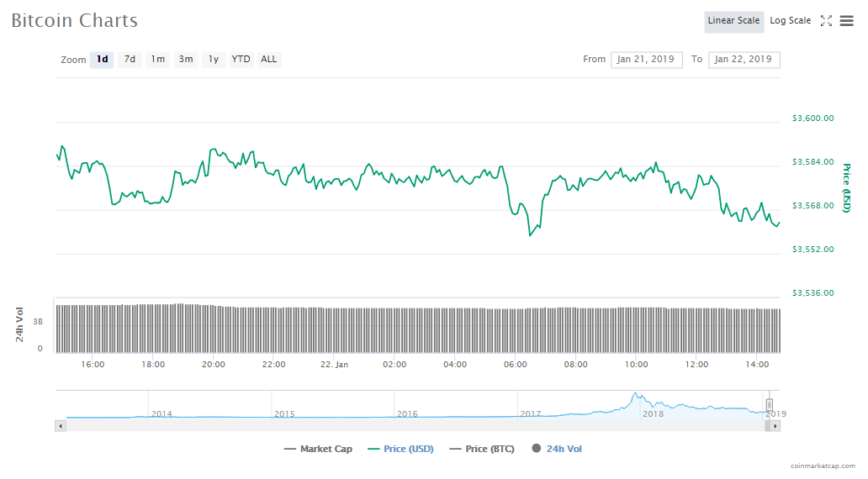Zoom chart to YTD
This screenshot has height=479, width=868.
point(241,60)
